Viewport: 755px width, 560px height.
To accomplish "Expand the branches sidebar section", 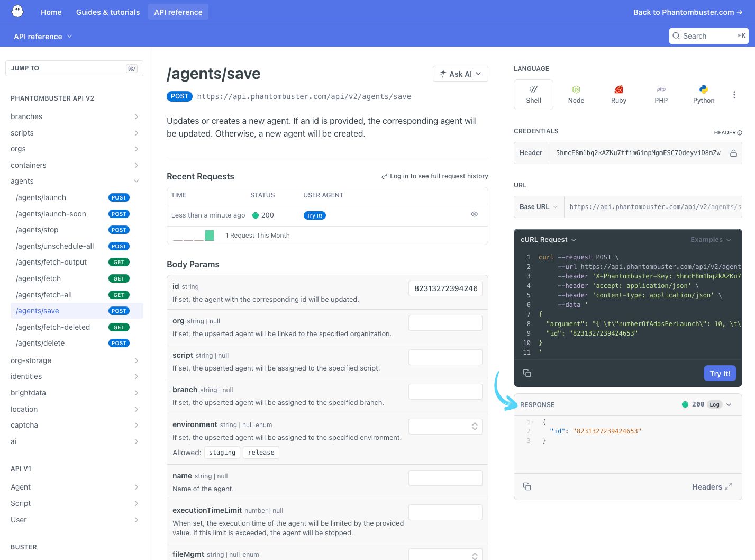I will point(136,116).
